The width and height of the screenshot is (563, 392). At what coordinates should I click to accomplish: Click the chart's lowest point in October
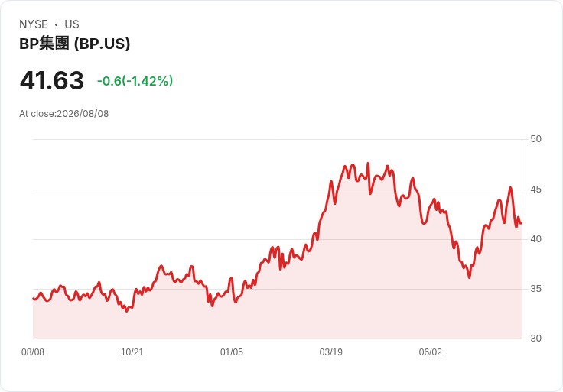point(126,311)
